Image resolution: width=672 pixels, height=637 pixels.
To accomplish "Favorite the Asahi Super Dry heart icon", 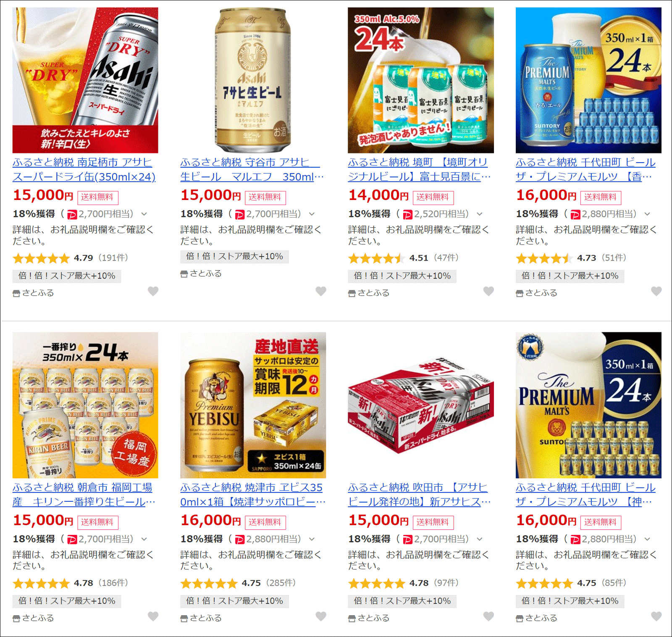I will 153,291.
